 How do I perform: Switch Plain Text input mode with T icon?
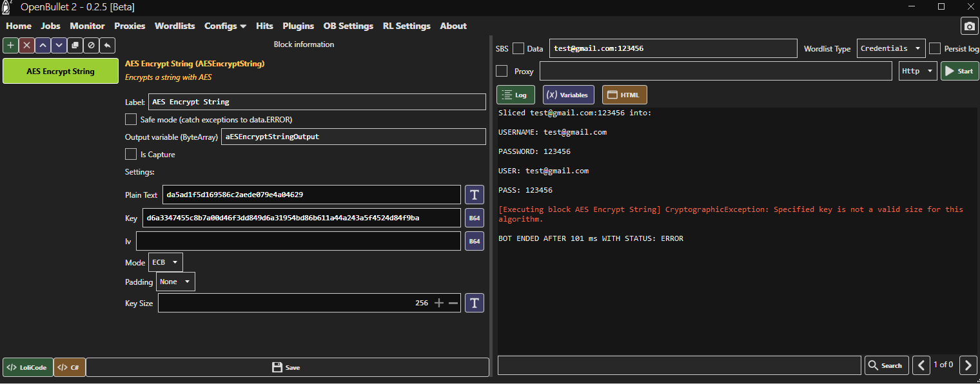pyautogui.click(x=475, y=195)
